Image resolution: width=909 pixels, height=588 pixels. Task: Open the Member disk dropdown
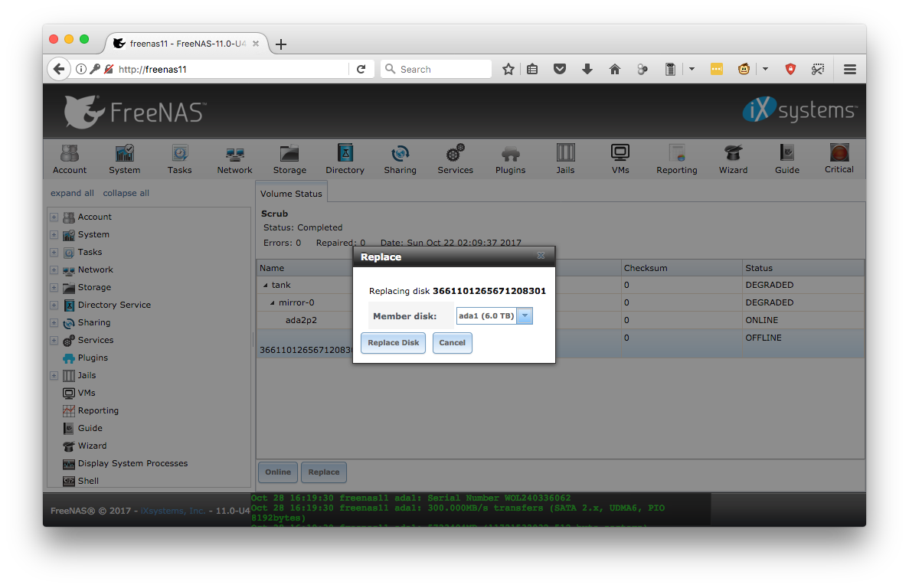pos(524,315)
